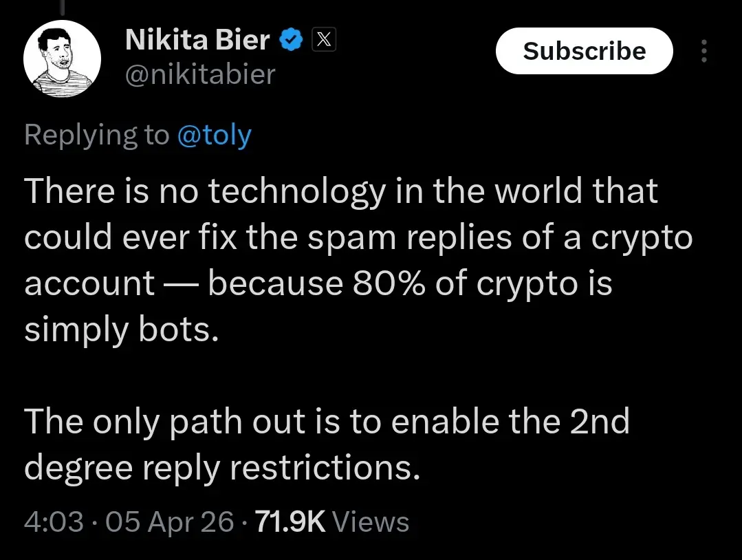Click the "Replying to" text

[96, 136]
